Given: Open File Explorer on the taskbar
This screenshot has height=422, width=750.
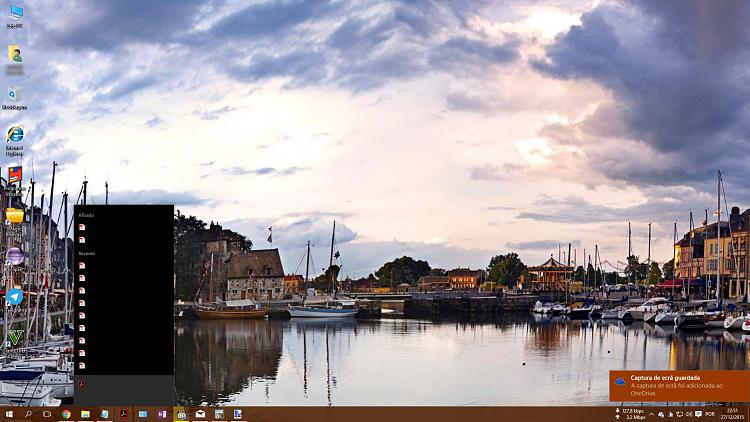Looking at the screenshot, I should [85, 414].
